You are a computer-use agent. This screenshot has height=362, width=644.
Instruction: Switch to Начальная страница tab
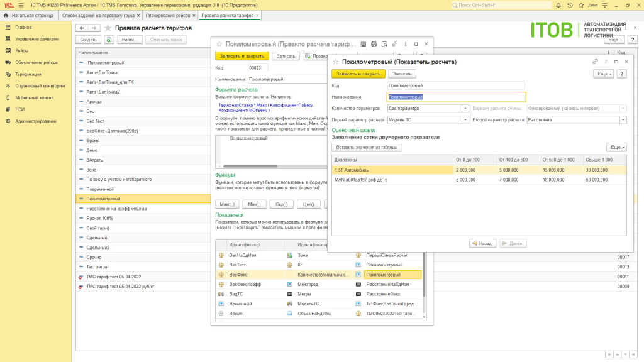click(29, 16)
